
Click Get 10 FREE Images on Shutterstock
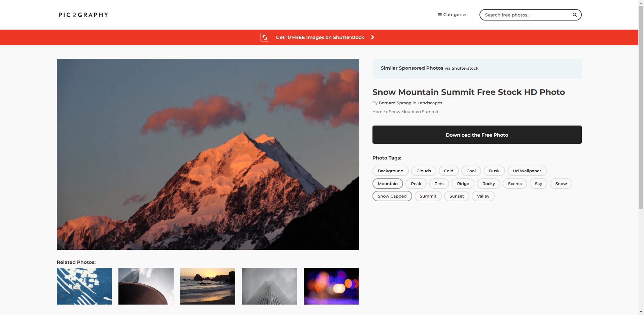coord(320,37)
